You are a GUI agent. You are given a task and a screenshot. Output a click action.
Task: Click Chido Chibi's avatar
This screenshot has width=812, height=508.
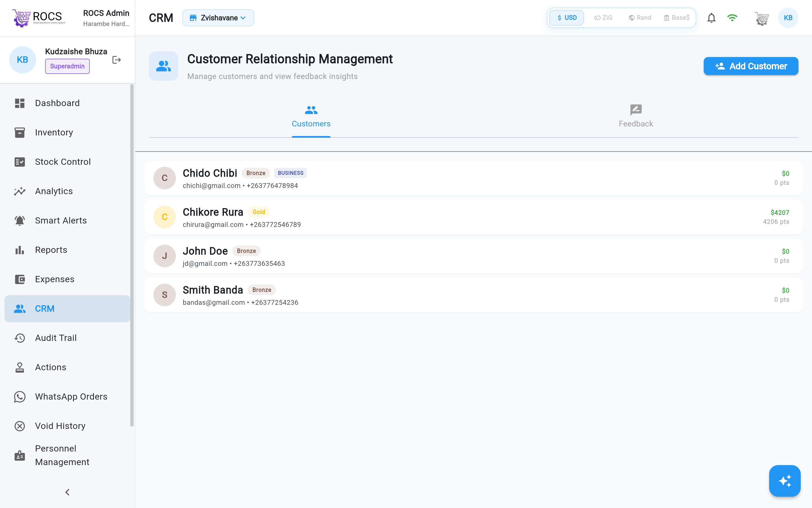[x=164, y=178]
